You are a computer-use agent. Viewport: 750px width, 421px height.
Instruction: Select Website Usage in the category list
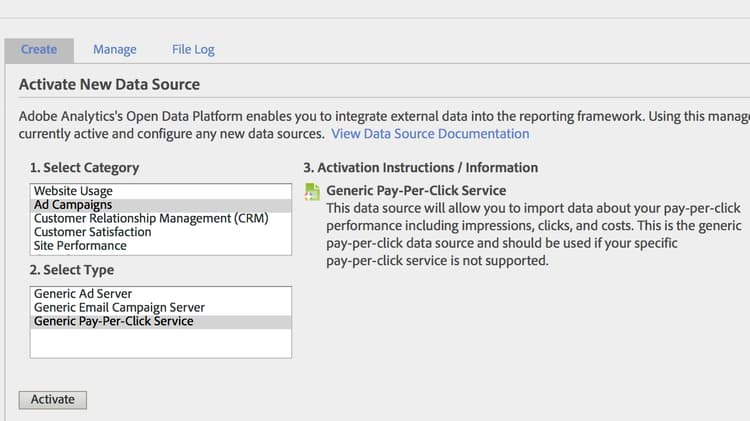[x=73, y=190]
